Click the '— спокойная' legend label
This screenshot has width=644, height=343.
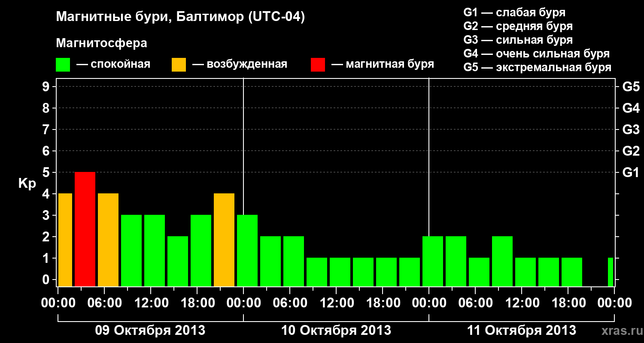[x=113, y=65]
